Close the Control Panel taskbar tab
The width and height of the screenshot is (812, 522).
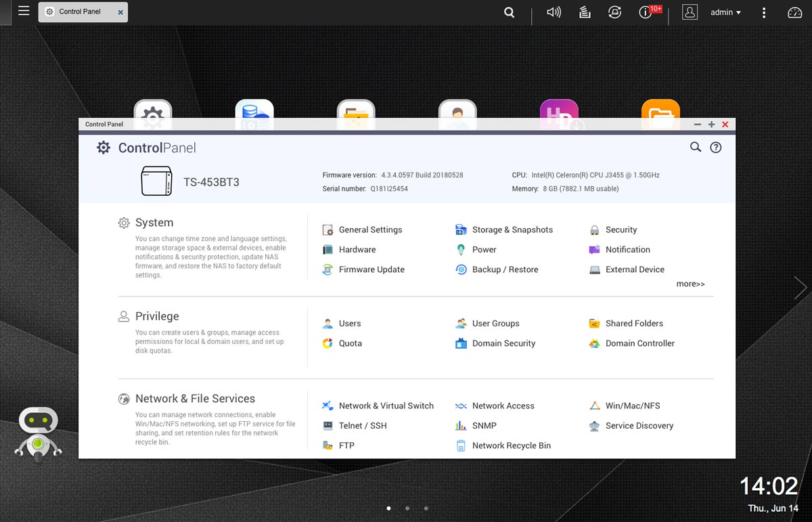120,12
